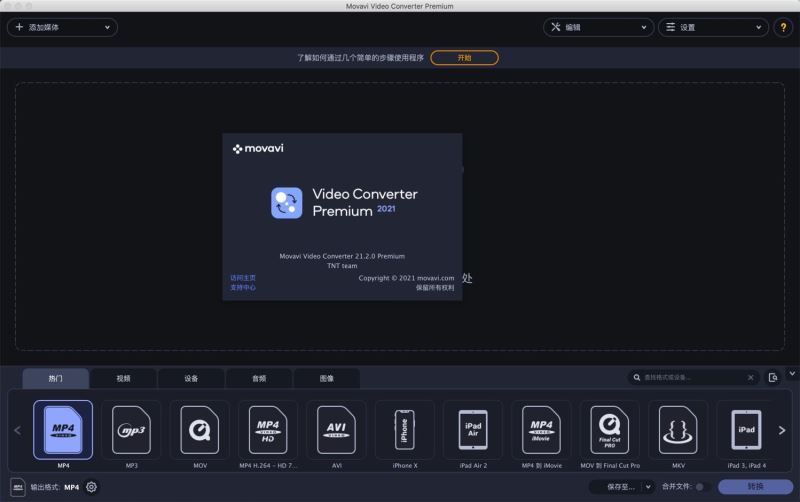Open the help question mark icon
Screen dimensions: 800x502
[783, 28]
